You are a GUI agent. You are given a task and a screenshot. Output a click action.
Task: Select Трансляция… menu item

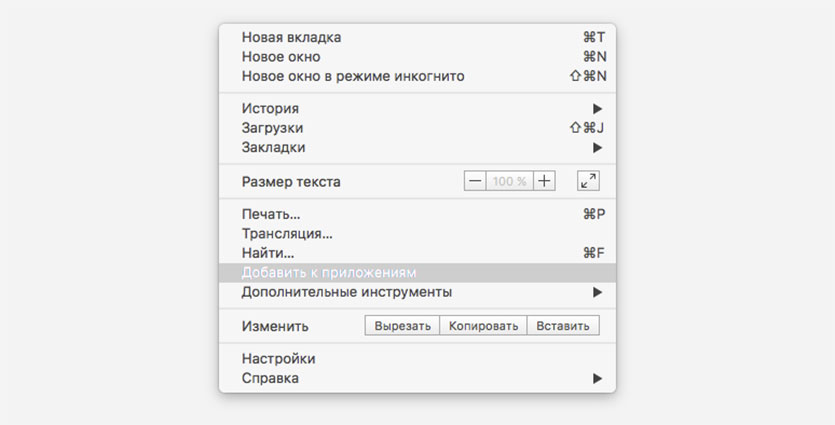coord(287,233)
